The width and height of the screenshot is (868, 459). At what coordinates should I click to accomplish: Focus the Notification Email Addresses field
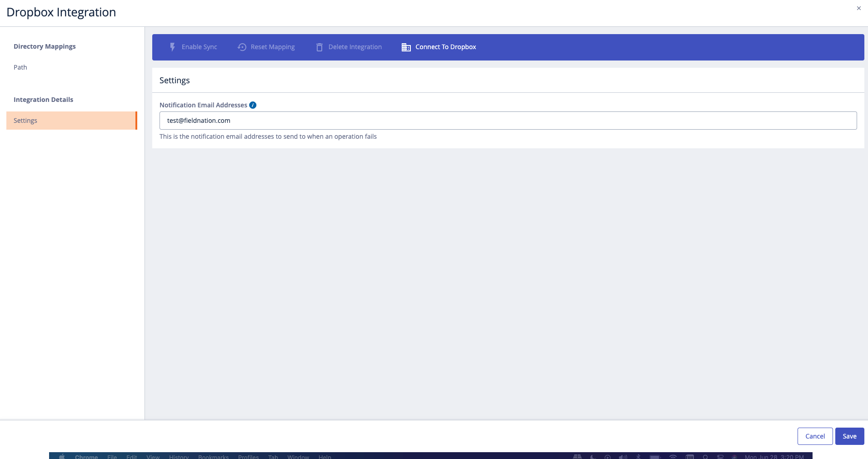coord(508,121)
